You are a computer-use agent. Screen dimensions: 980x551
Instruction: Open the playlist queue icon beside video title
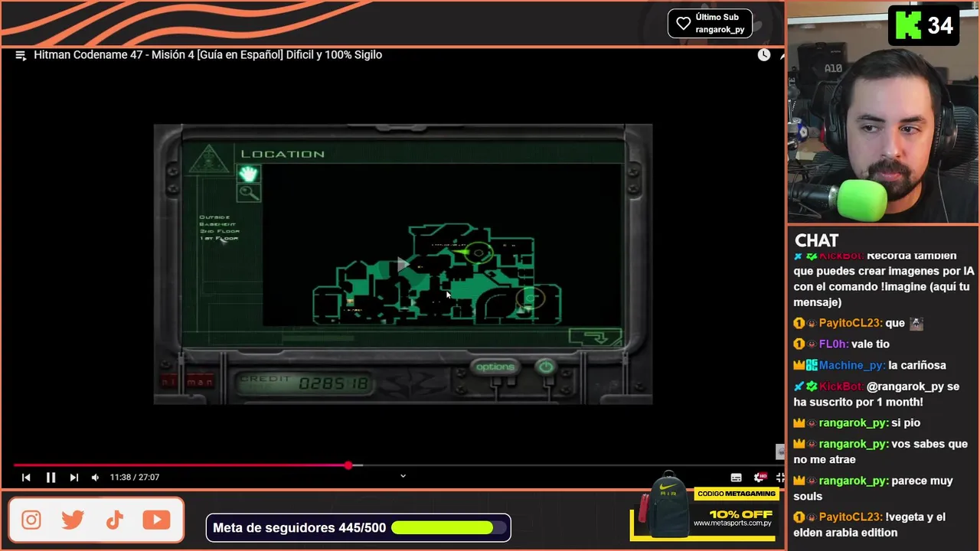21,55
